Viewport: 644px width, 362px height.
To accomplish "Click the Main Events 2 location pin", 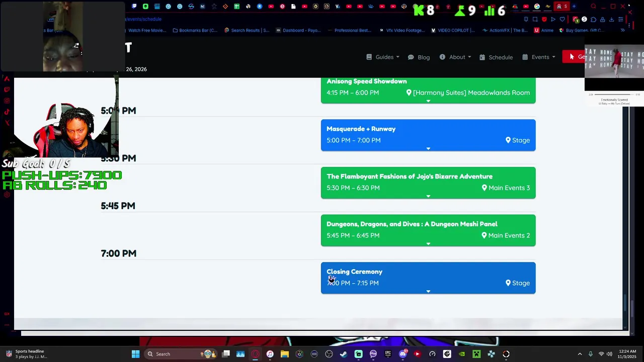I will pos(485,235).
